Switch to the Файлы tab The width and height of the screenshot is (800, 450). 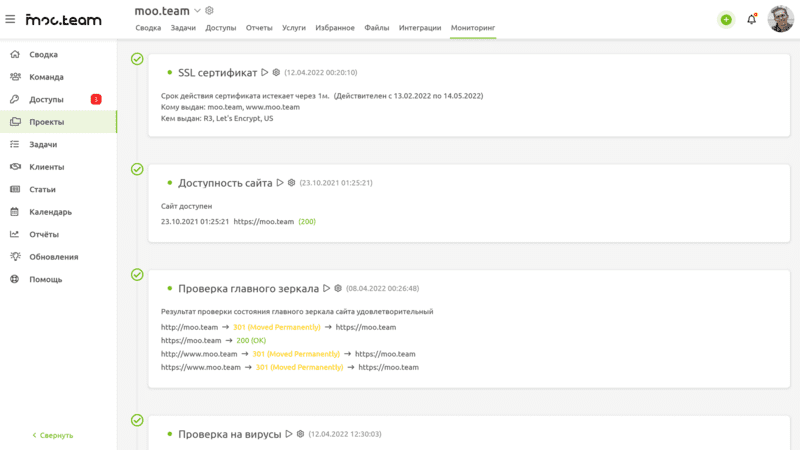click(377, 28)
